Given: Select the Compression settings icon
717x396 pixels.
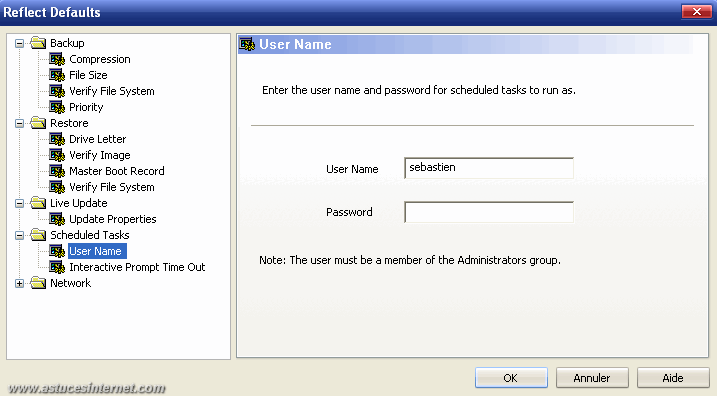Looking at the screenshot, I should pos(57,59).
